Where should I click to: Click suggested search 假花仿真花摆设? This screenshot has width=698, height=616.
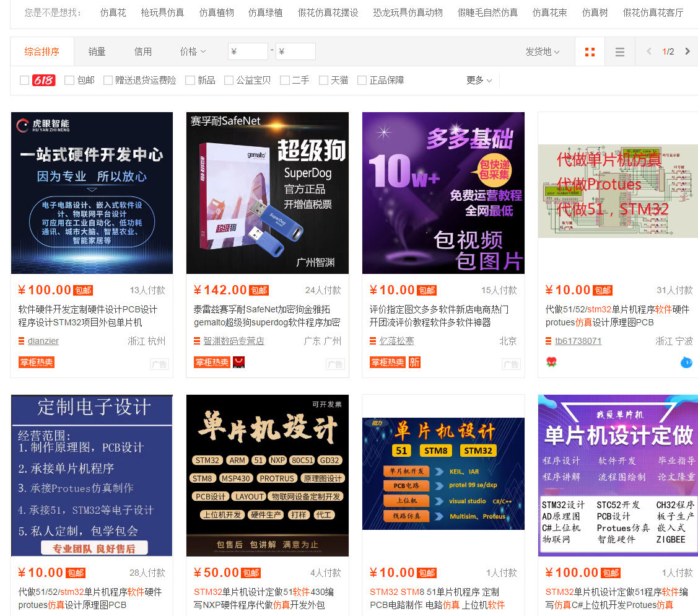328,12
